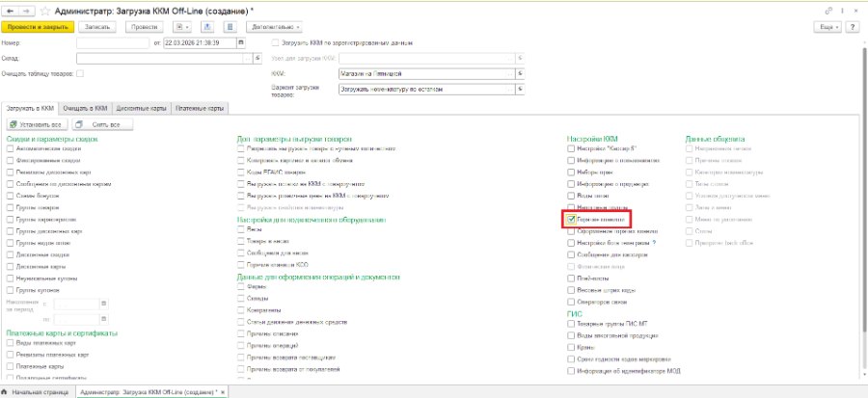Uncheck the Горячие клавиши checkbox
The width and height of the screenshot is (868, 398).
(571, 220)
